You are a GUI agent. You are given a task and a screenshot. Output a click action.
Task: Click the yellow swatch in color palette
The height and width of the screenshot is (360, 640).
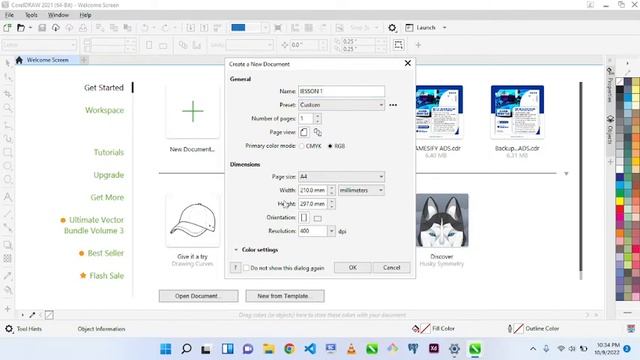[620, 201]
